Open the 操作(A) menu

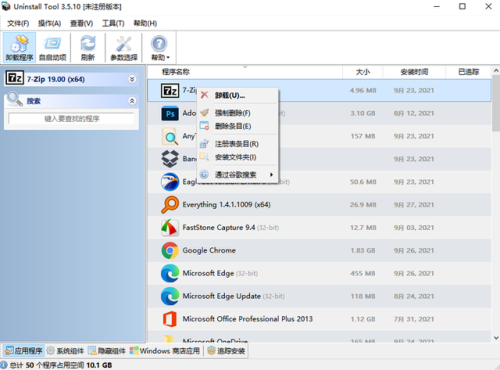tap(49, 23)
